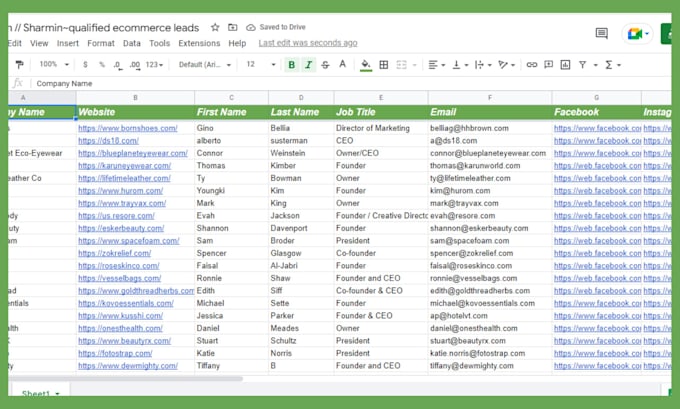
Task: Open the dewmighty.com website link
Action: (x=128, y=366)
